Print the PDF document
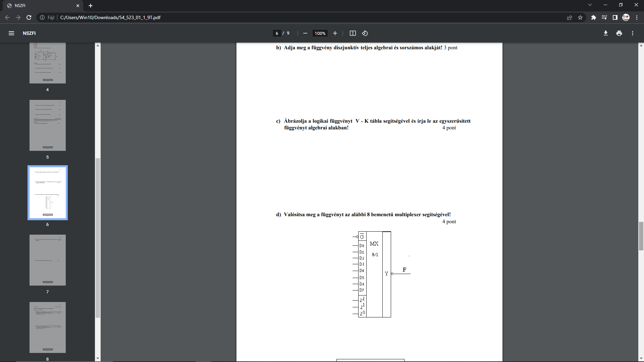 (619, 33)
